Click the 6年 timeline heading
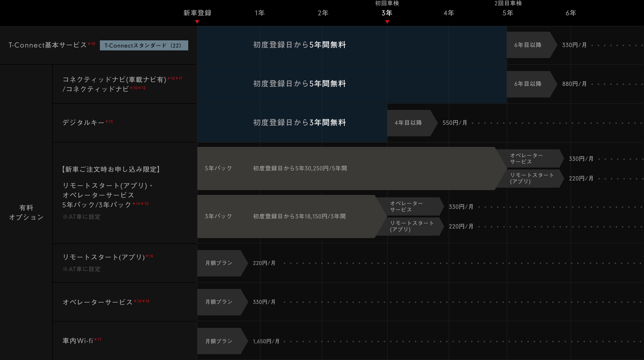 571,13
